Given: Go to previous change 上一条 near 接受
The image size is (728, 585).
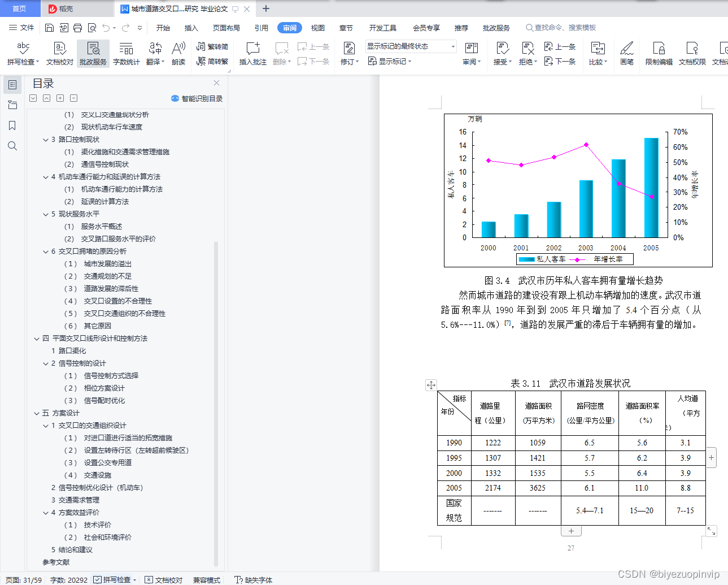Looking at the screenshot, I should [x=560, y=47].
